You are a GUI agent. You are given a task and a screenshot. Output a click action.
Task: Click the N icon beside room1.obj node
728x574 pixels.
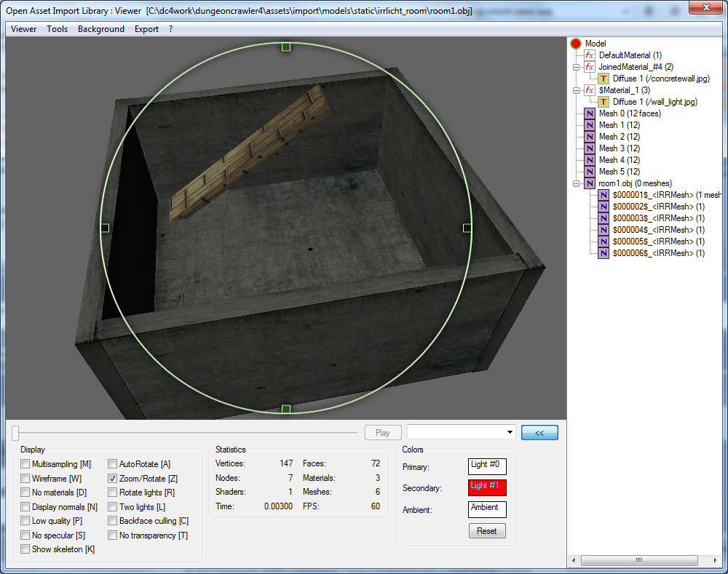tap(590, 183)
